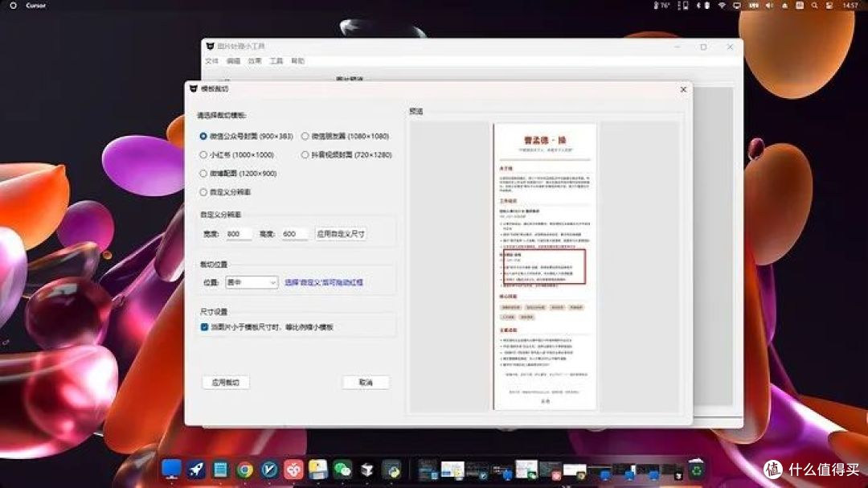Open Launchpad rocket icon in dock
Image resolution: width=868 pixels, height=488 pixels.
(196, 470)
